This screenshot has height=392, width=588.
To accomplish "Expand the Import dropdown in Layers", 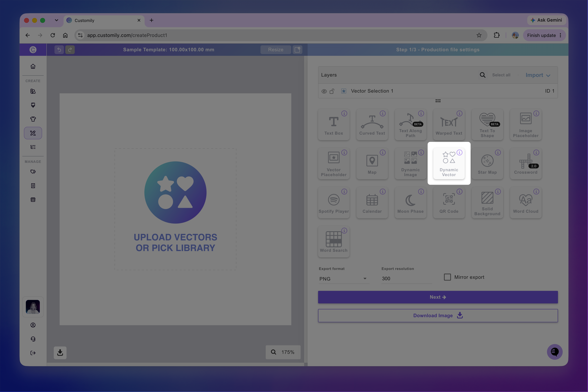I will 538,75.
